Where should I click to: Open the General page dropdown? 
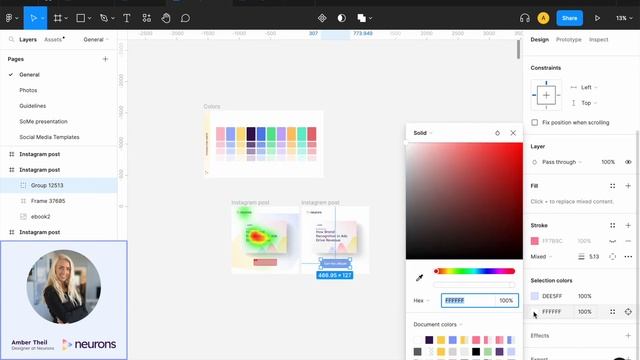tap(96, 40)
